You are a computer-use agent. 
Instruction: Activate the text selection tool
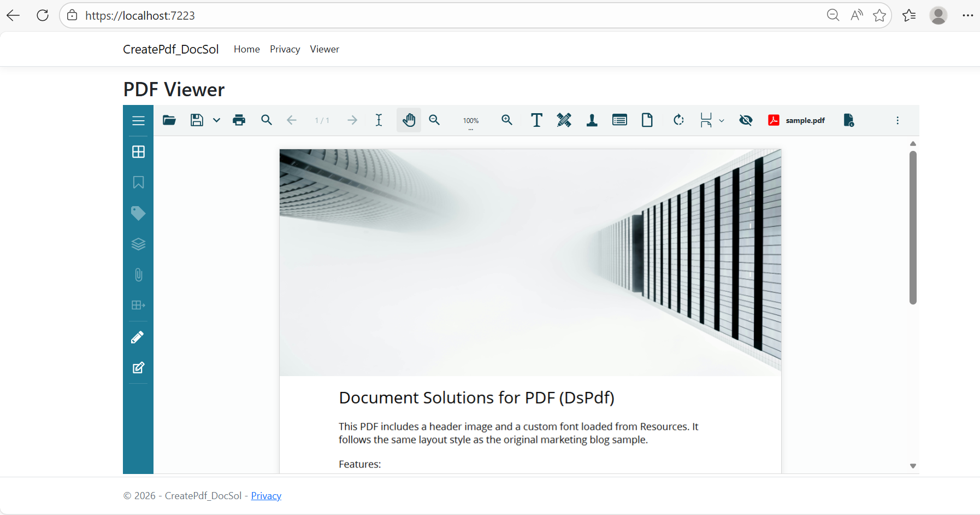(379, 120)
